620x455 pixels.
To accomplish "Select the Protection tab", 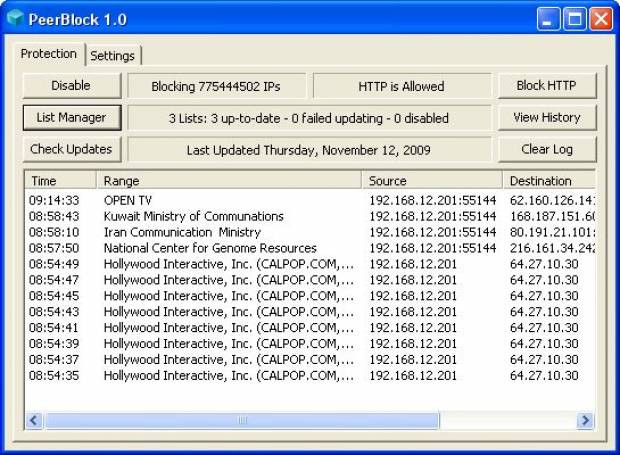I will (x=49, y=54).
